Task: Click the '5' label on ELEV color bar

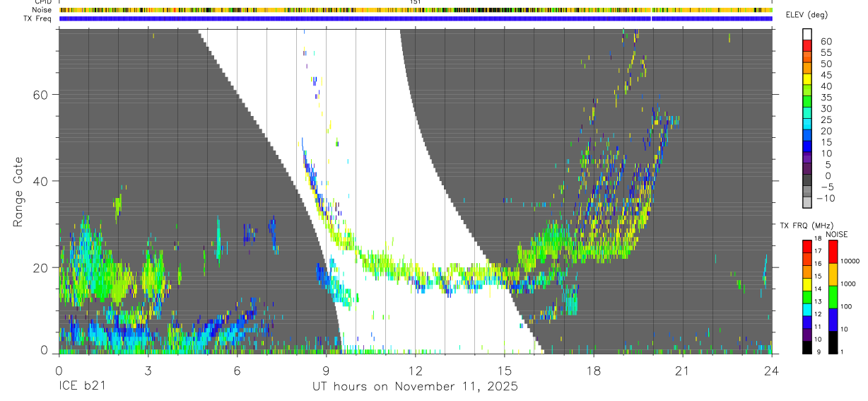Action: [x=828, y=165]
